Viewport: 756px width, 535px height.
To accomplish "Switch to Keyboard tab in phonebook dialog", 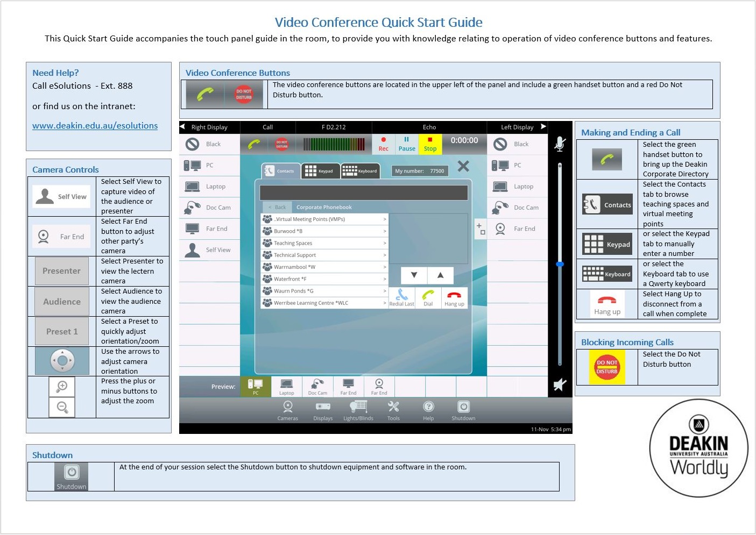I will (x=359, y=171).
